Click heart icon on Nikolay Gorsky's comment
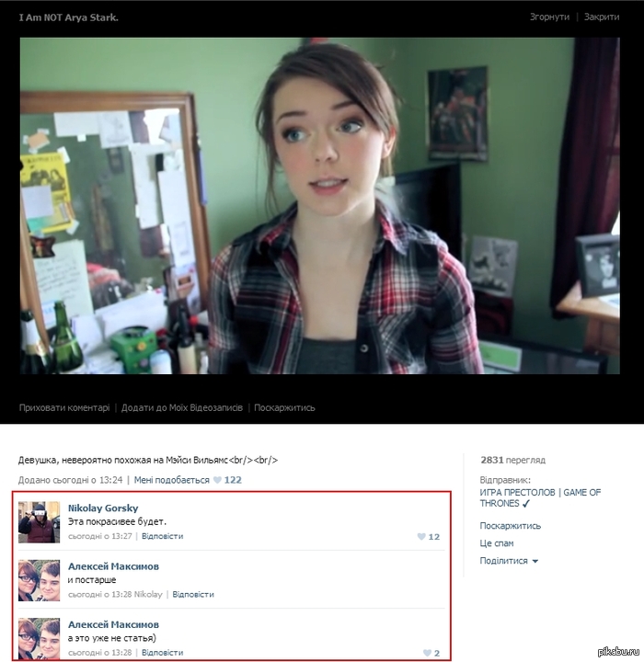 pyautogui.click(x=421, y=537)
